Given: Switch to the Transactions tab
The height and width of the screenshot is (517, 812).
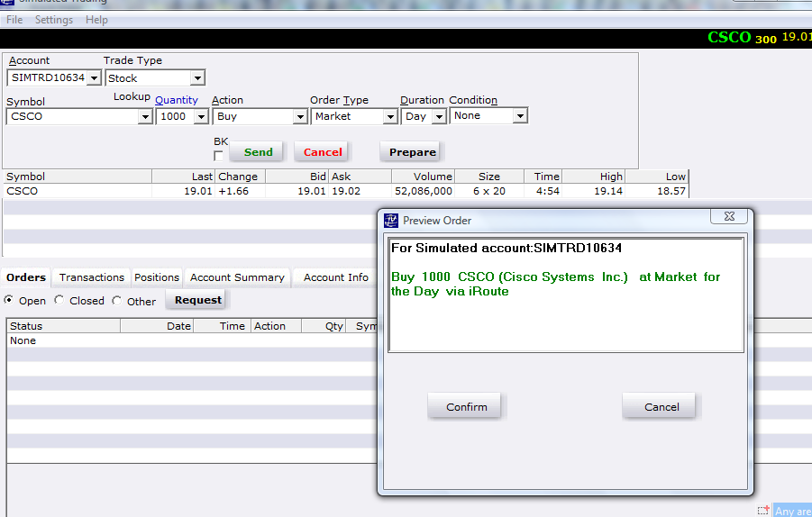Looking at the screenshot, I should click(x=92, y=277).
